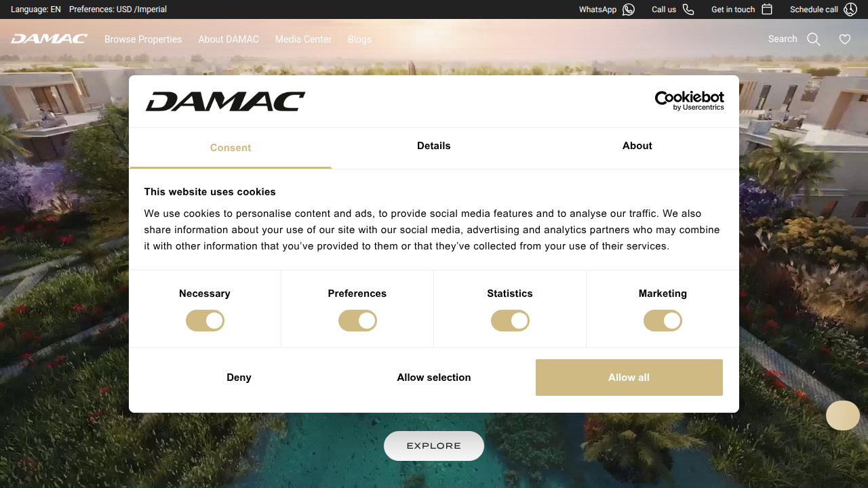Open Preferences: USD /Imperial selector

coord(118,9)
